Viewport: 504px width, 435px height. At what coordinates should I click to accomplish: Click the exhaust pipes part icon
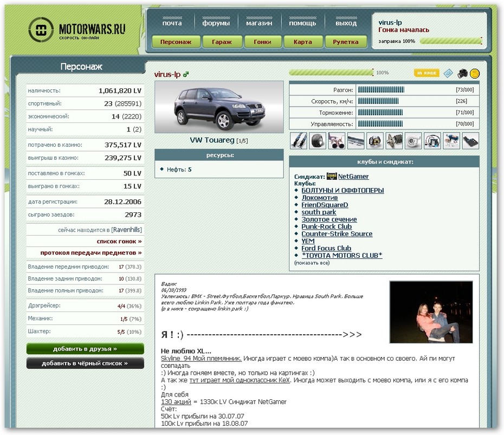coord(337,141)
